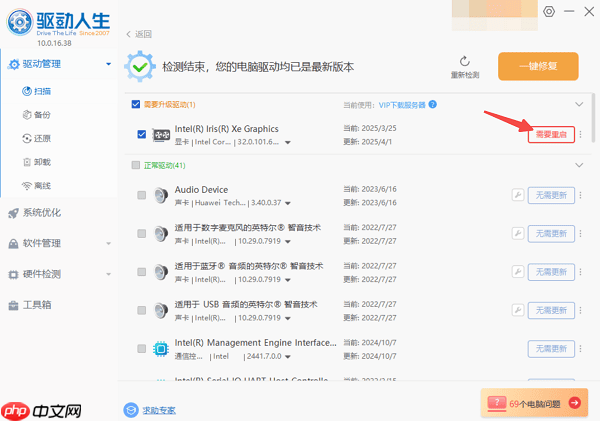600x421 pixels.
Task: Uncheck Intel(R) Iris(R) Xe Graphics checkbox
Action: click(142, 134)
